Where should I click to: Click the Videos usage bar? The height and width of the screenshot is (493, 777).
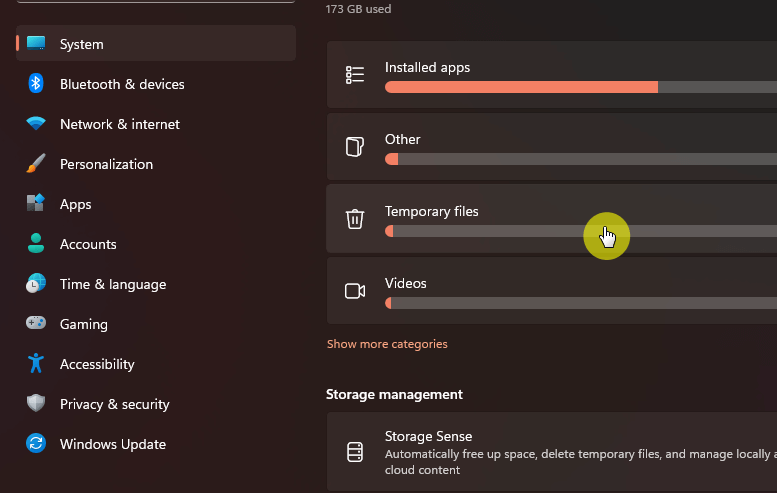[x=581, y=303]
